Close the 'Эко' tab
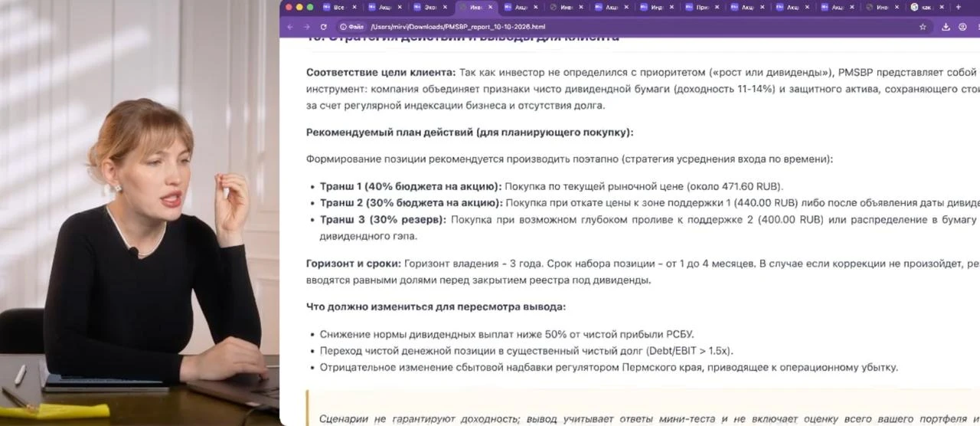Viewport: 980px width, 426px height. (x=444, y=7)
